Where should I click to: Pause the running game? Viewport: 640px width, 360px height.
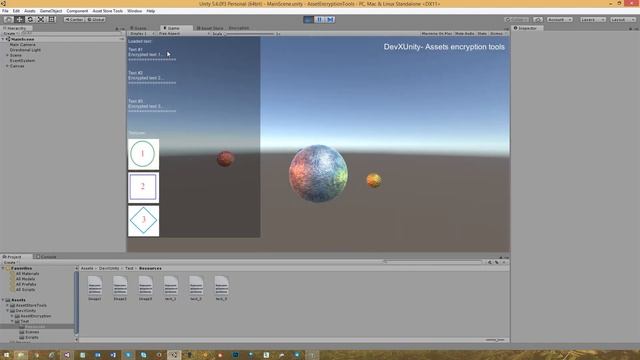[x=319, y=19]
